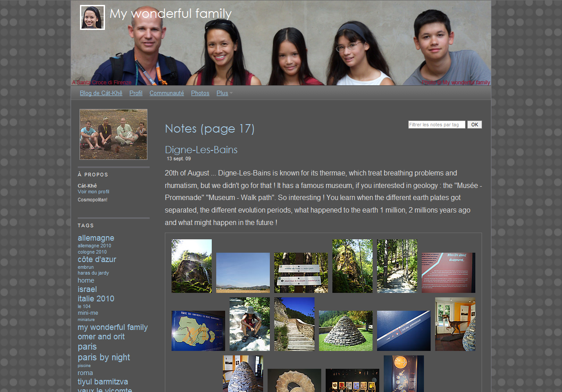Select the italie 2010 tag
The width and height of the screenshot is (562, 392).
(96, 299)
